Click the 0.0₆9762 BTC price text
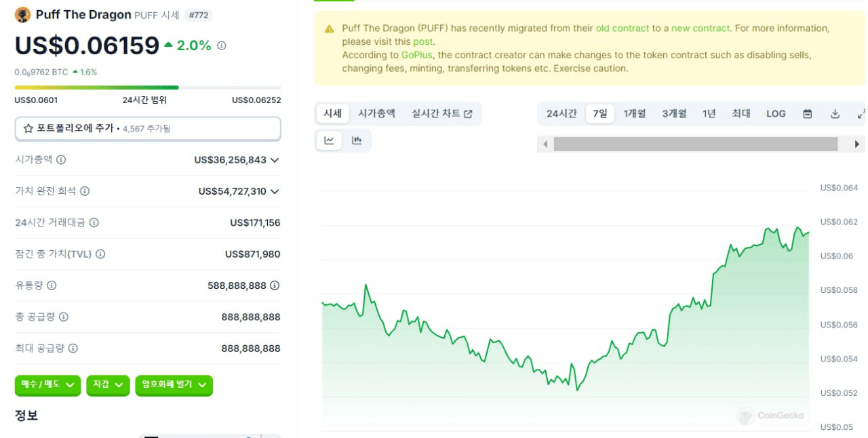This screenshot has width=868, height=438. coord(41,72)
